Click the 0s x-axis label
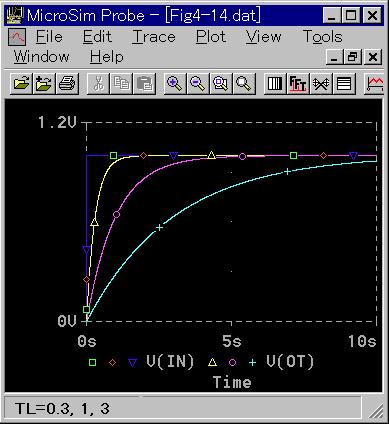Image resolution: width=389 pixels, height=424 pixels. [x=87, y=341]
